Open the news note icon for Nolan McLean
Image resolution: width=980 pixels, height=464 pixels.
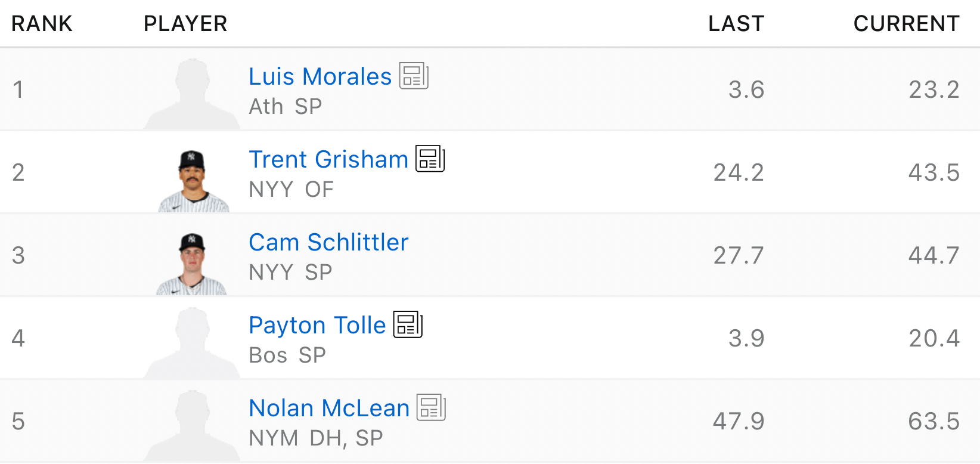tap(431, 407)
